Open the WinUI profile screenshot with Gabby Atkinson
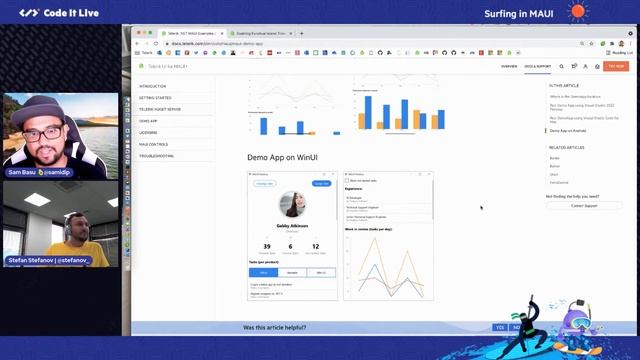The height and width of the screenshot is (360, 640). [x=293, y=236]
